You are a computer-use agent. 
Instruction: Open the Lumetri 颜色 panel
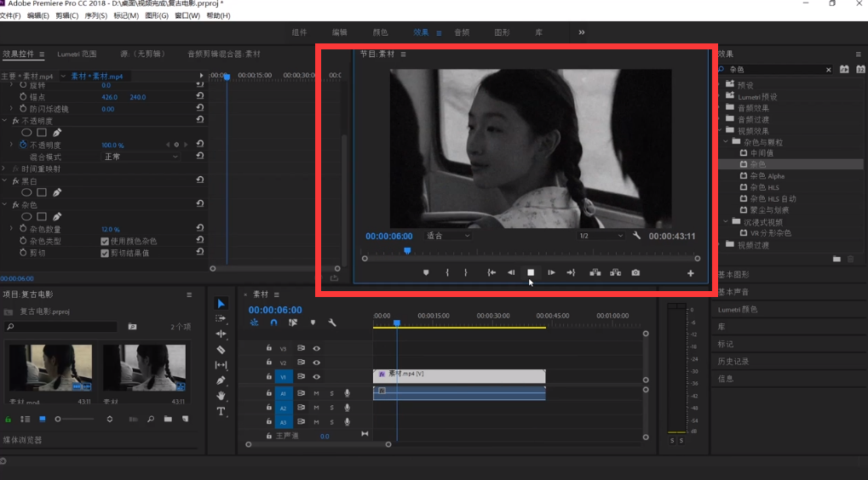738,309
